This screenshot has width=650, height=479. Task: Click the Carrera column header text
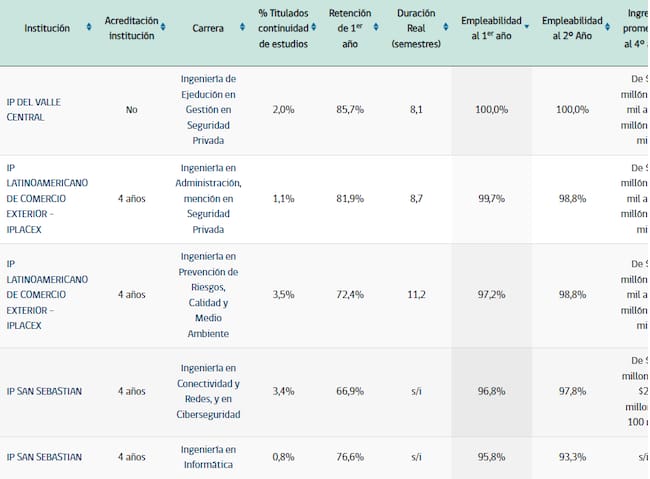pos(208,28)
